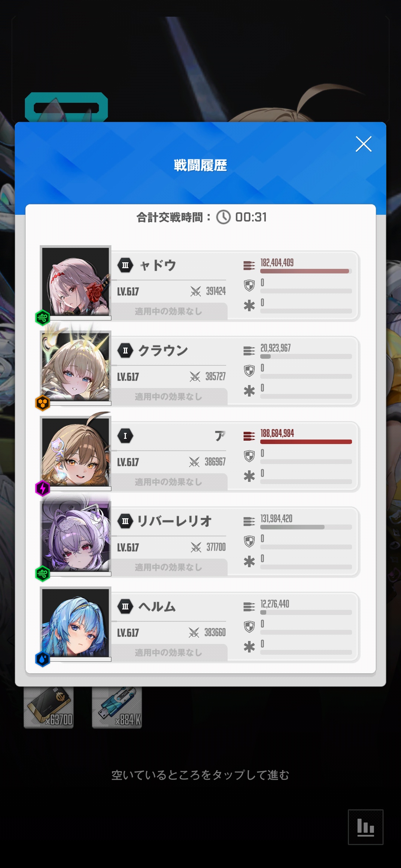Tap the x884K battle data reward
The image size is (401, 868).
click(117, 708)
